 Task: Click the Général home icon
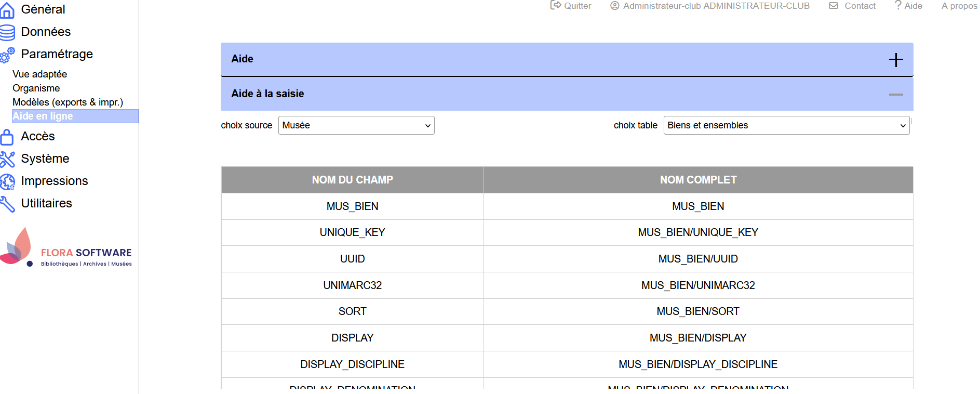(x=7, y=10)
